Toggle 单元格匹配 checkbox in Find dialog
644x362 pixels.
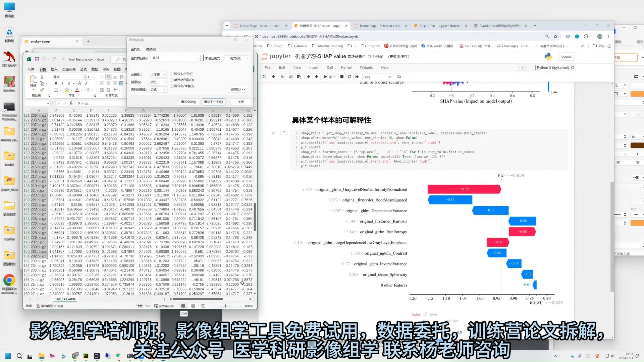click(172, 80)
